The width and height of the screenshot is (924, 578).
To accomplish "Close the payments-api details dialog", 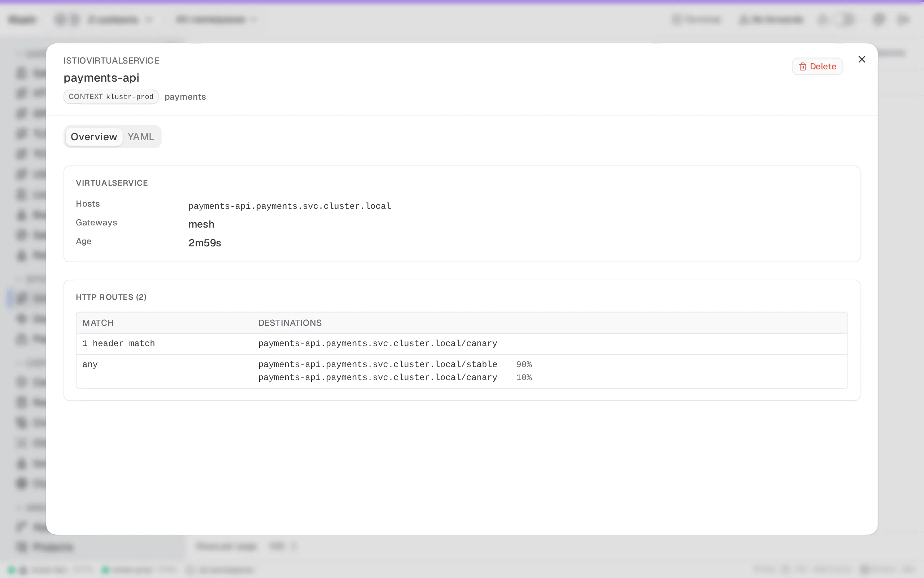I will click(x=862, y=59).
